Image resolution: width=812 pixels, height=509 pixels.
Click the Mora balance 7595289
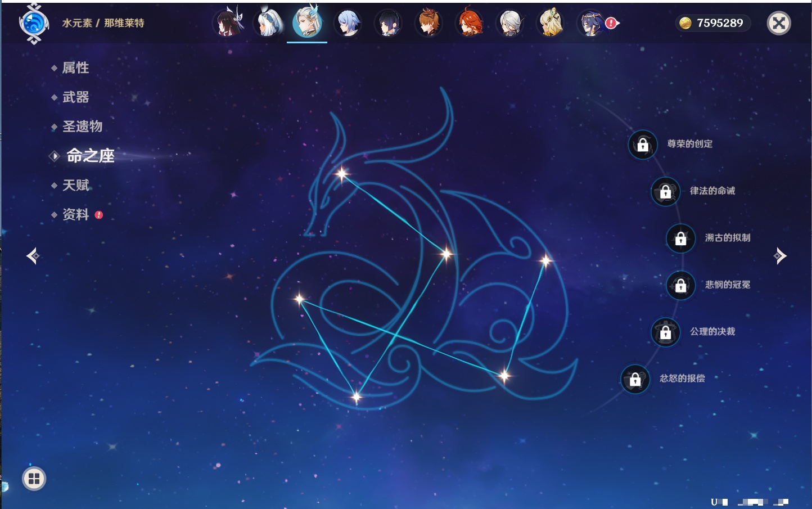713,23
